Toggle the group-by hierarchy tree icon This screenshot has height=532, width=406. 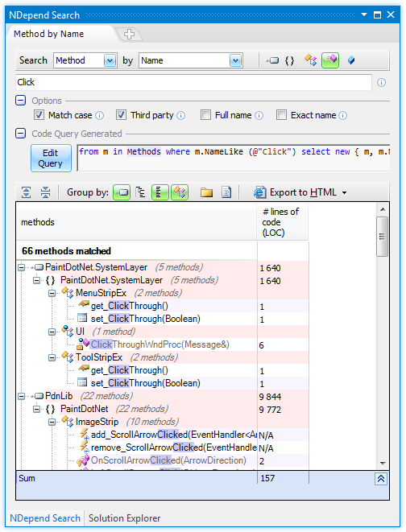pyautogui.click(x=140, y=192)
